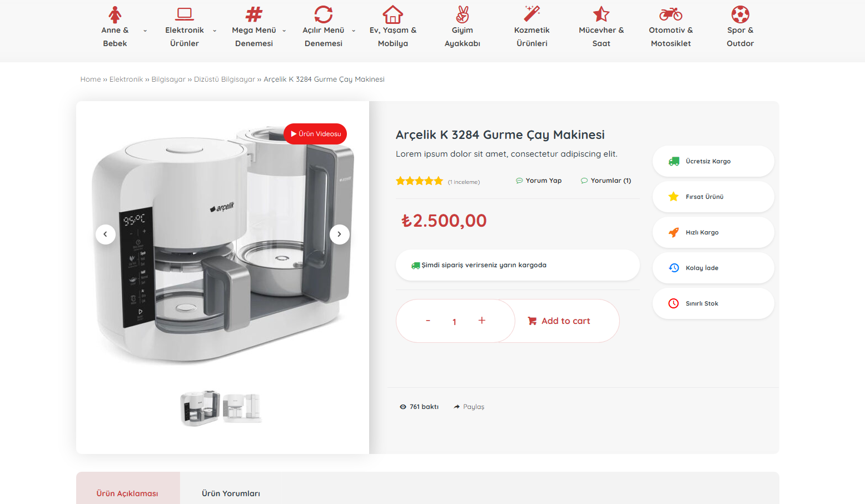Open the Yorum Yap review link
The height and width of the screenshot is (504, 865).
coord(539,181)
